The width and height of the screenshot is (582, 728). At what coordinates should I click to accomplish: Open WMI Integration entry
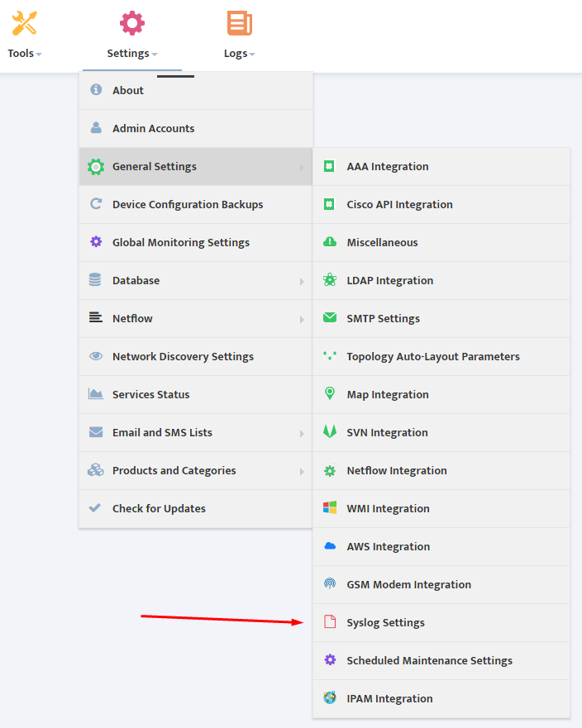[x=441, y=509]
